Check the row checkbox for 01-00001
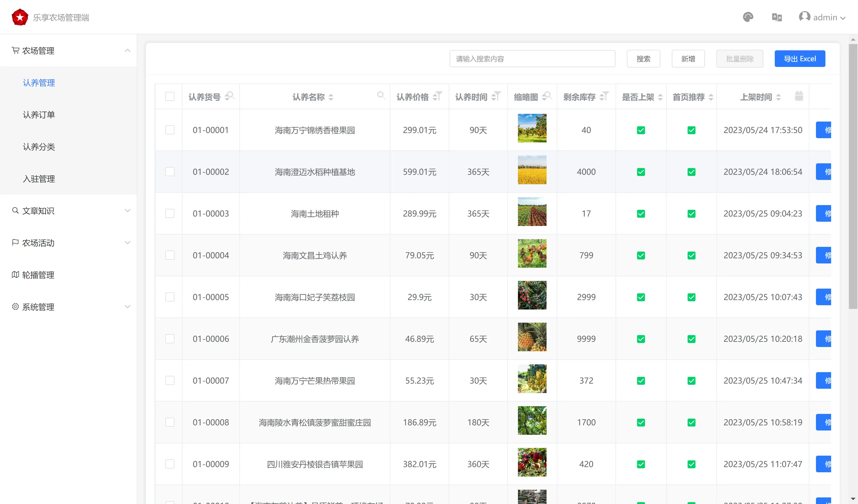This screenshot has width=858, height=504. click(170, 130)
